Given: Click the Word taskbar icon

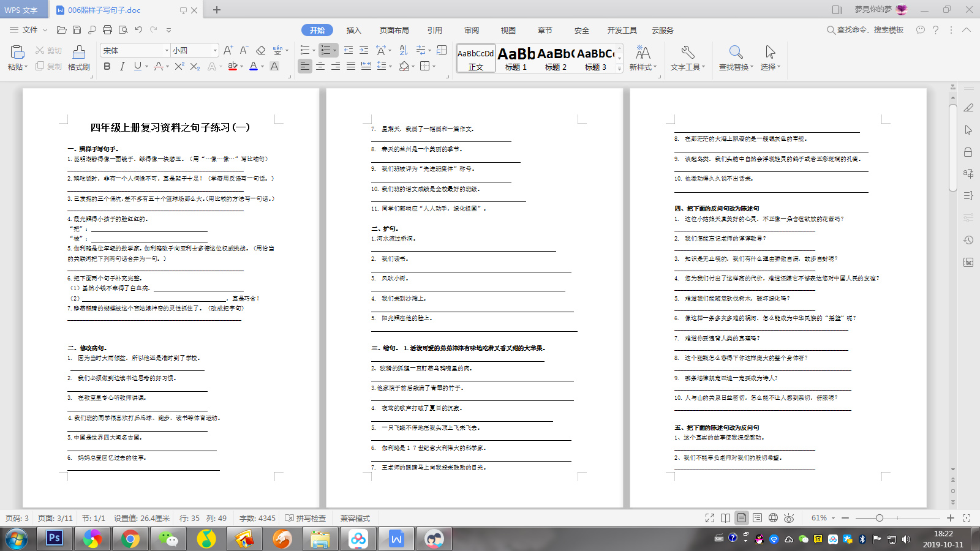Looking at the screenshot, I should 396,539.
